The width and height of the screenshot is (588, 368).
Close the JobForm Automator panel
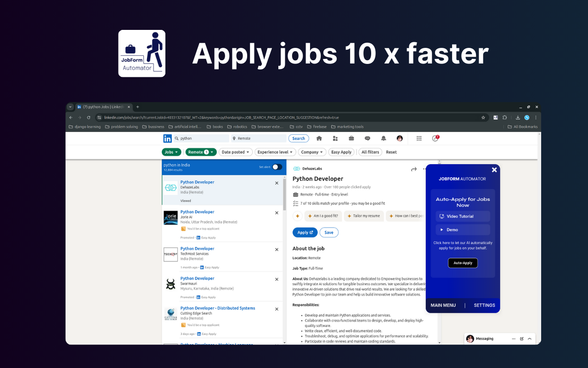(x=494, y=170)
